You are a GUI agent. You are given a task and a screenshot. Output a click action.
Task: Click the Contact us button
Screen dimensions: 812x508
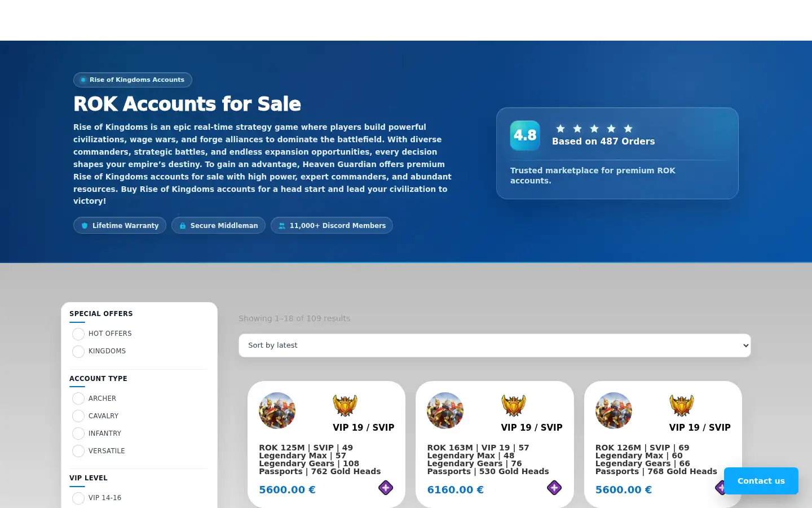pyautogui.click(x=761, y=481)
